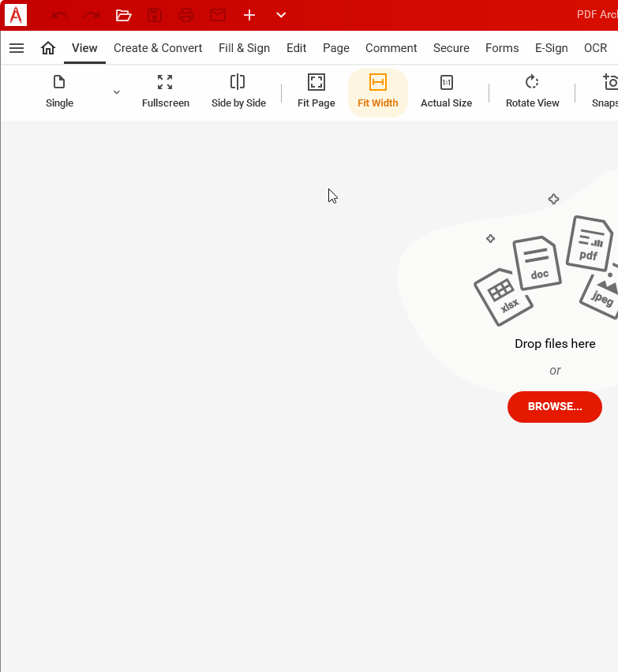Select Single page view
618x672 pixels.
click(x=60, y=91)
